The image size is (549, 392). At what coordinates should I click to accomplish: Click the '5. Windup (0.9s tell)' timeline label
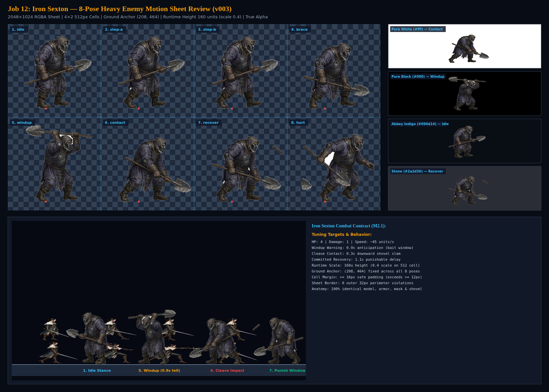(x=159, y=370)
